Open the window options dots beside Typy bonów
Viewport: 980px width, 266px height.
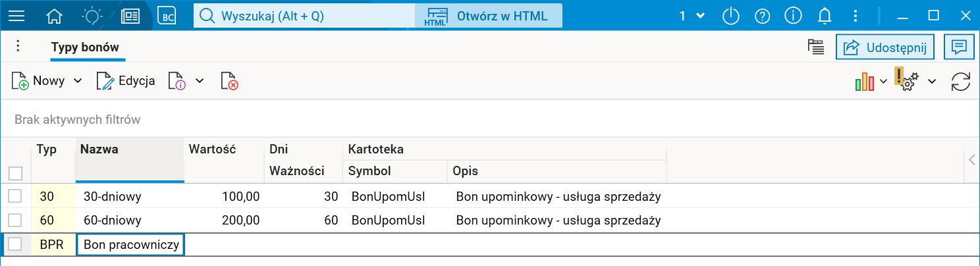[18, 45]
